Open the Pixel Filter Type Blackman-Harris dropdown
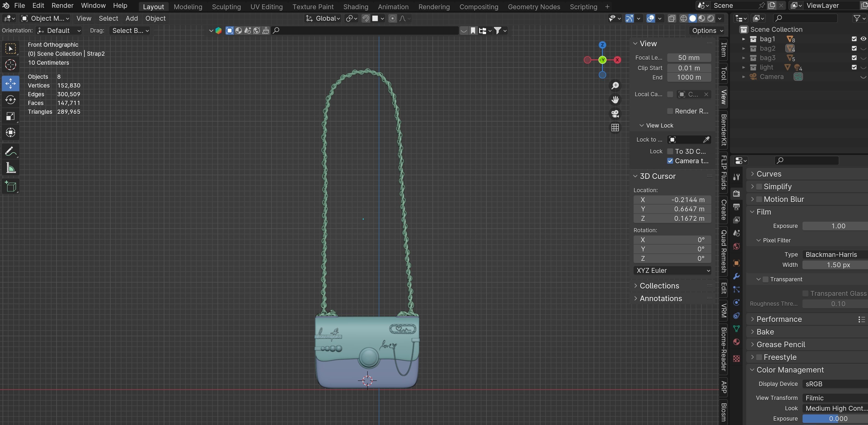Image resolution: width=868 pixels, height=425 pixels. click(835, 255)
